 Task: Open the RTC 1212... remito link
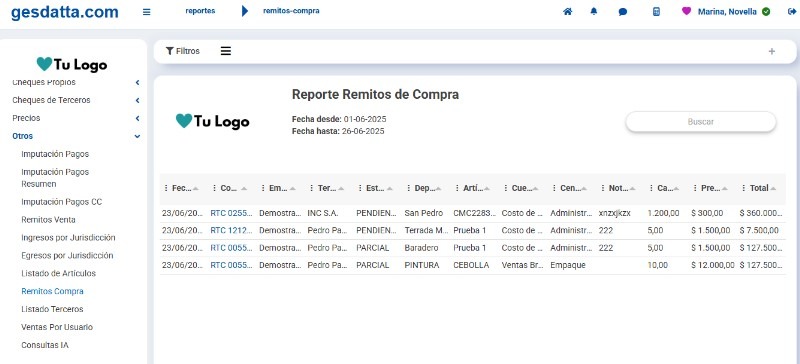click(231, 231)
